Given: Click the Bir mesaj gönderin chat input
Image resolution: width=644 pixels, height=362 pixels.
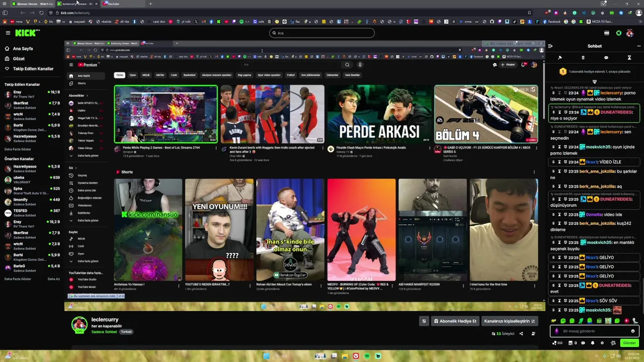Looking at the screenshot, I should (595, 331).
